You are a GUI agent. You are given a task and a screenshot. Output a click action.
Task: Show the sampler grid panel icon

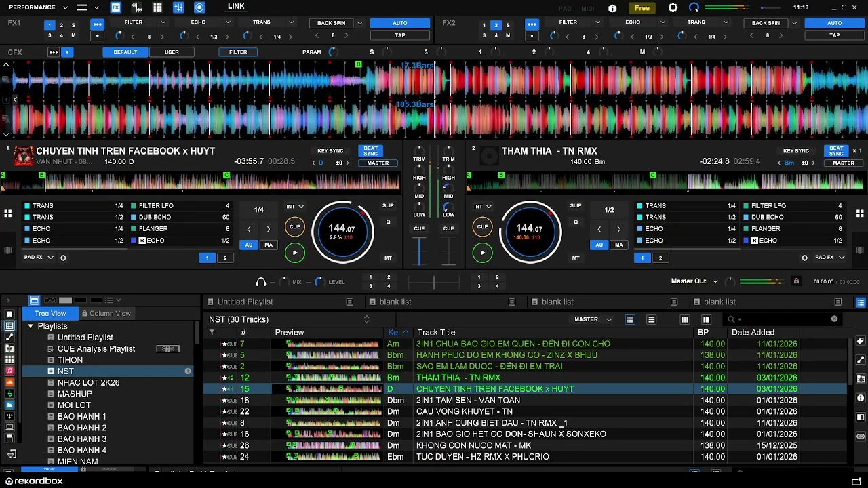coord(157,7)
